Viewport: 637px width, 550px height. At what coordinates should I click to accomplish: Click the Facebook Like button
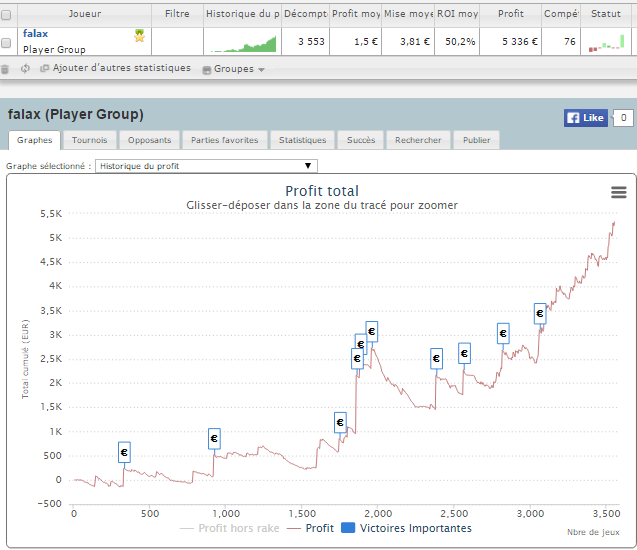pyautogui.click(x=585, y=118)
